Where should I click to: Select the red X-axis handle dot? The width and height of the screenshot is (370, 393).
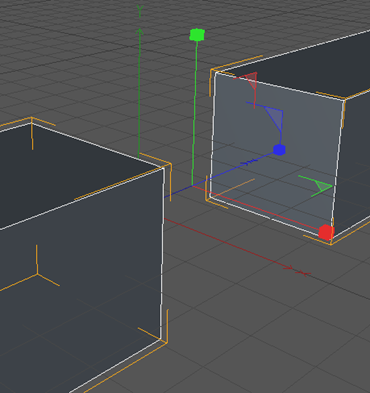[x=326, y=232]
